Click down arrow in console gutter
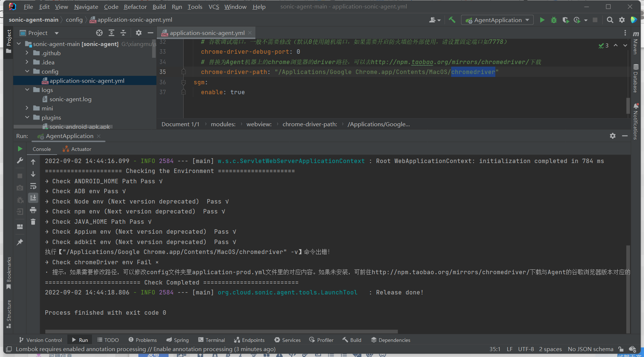The height and width of the screenshot is (357, 644). (x=33, y=174)
